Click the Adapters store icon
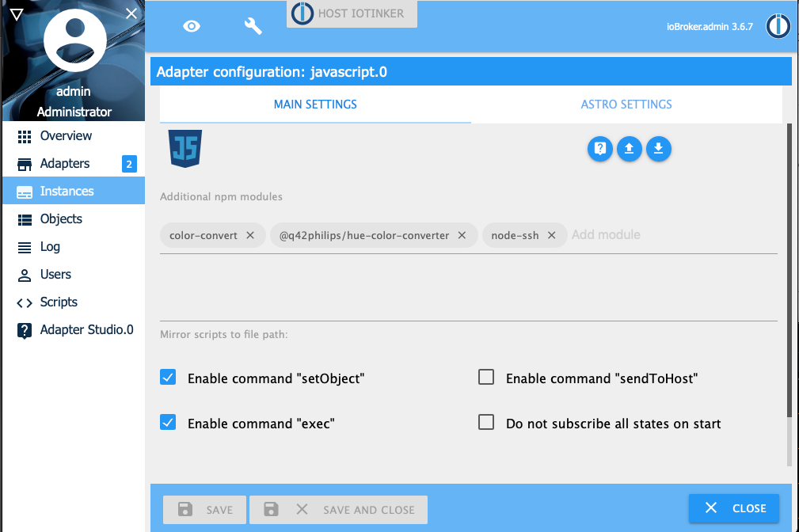 [24, 164]
